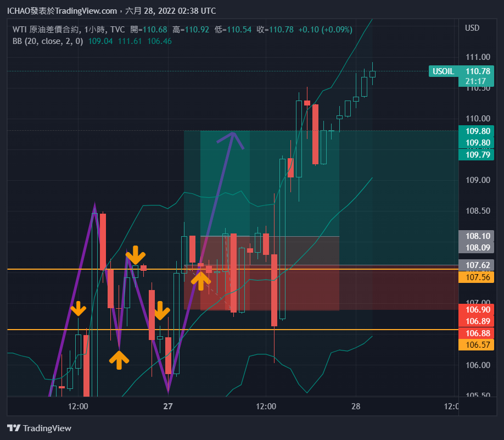Click the change value +0.10 (+0.09%)

click(x=325, y=30)
